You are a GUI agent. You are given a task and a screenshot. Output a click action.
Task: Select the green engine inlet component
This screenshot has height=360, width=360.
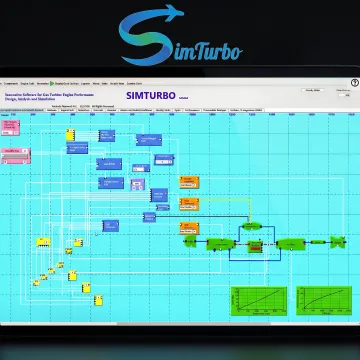190,241
